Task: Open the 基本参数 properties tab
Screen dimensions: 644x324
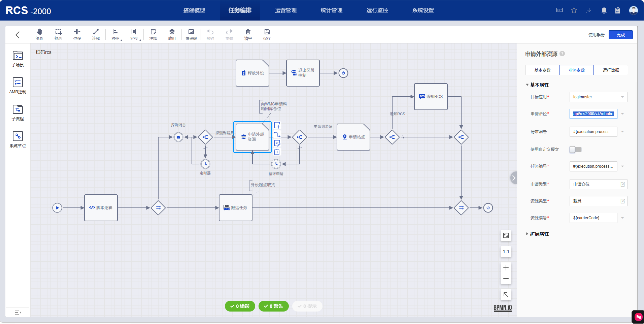Action: pos(542,70)
